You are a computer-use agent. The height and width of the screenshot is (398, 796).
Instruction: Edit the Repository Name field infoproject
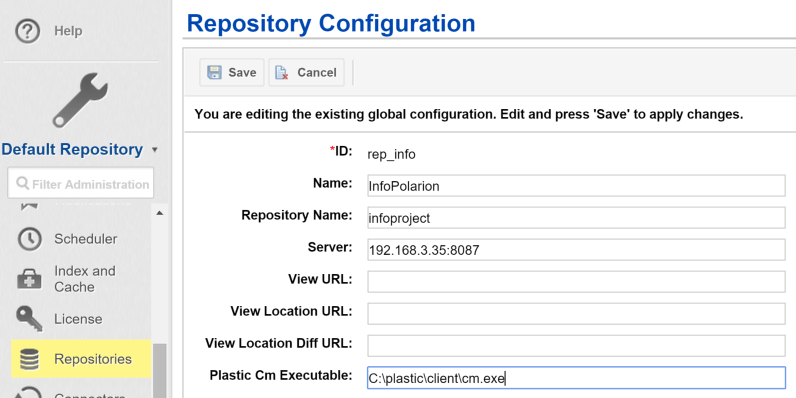tap(576, 218)
